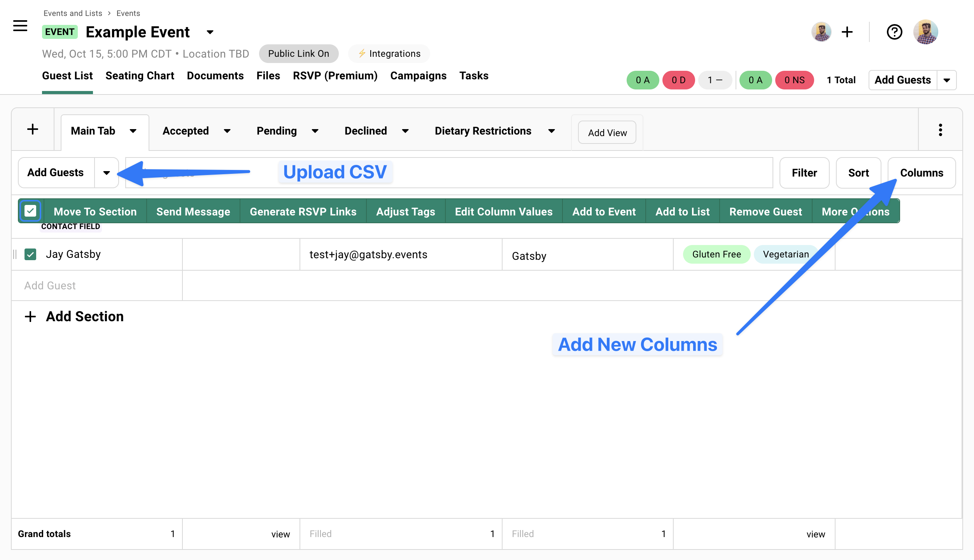Click the help question mark icon
The image size is (974, 560).
[894, 32]
